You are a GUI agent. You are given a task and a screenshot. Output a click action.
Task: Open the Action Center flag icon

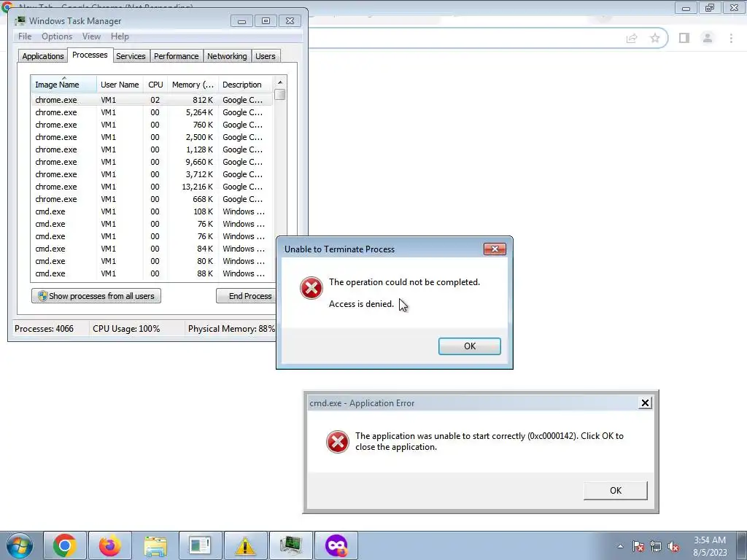pyautogui.click(x=638, y=546)
